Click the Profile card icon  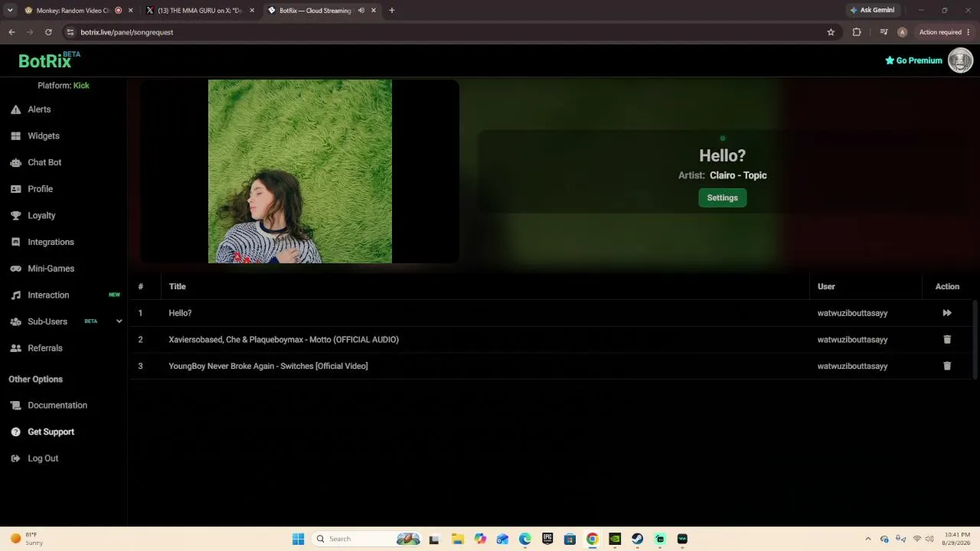pyautogui.click(x=15, y=189)
